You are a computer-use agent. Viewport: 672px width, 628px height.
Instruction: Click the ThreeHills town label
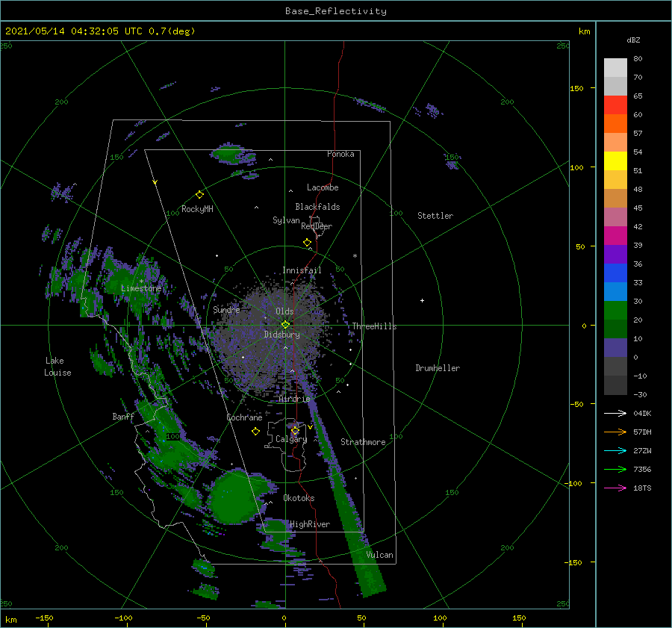(374, 326)
